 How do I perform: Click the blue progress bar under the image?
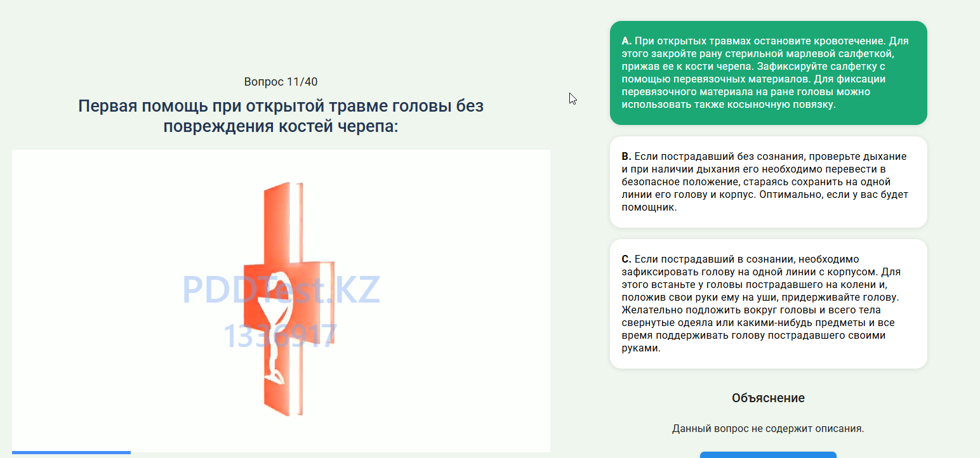(71, 452)
